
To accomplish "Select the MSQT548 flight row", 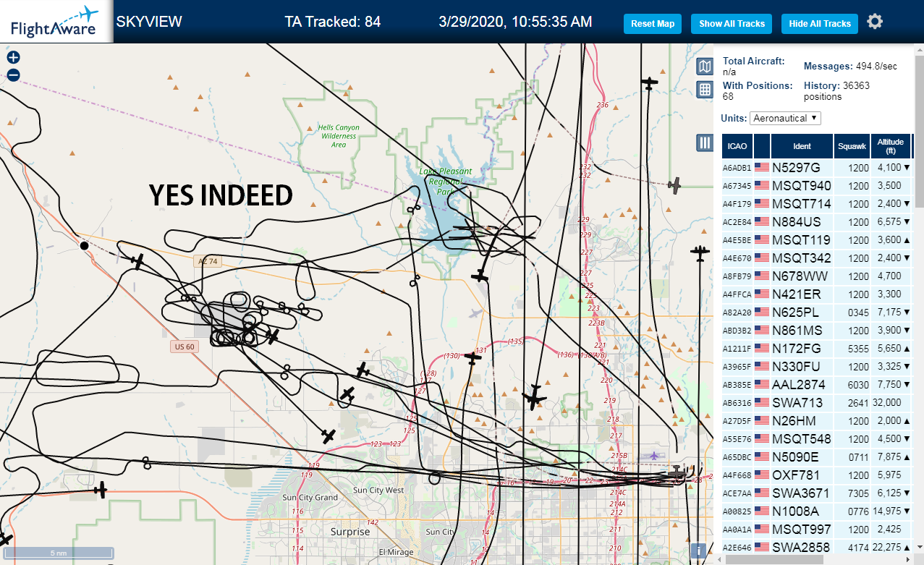I will 818,438.
